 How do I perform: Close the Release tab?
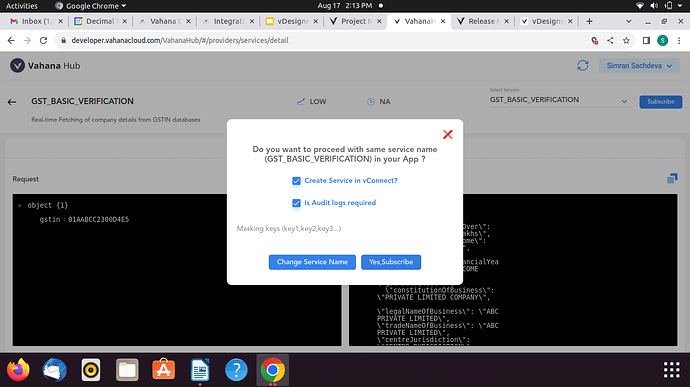tap(506, 21)
